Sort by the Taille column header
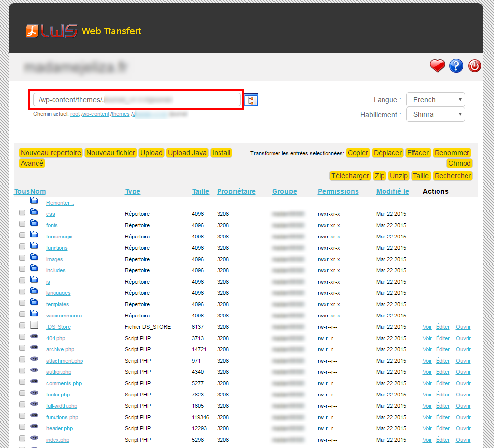494x448 pixels. point(201,191)
